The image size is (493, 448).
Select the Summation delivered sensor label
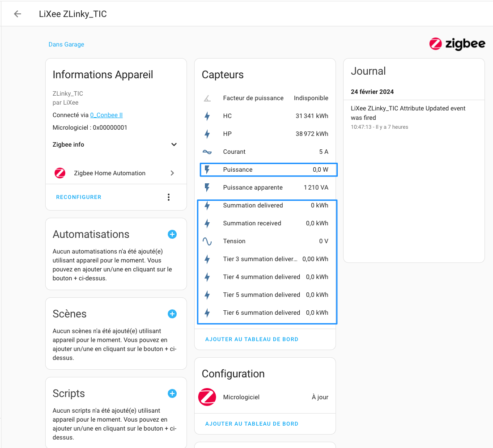[x=253, y=206]
